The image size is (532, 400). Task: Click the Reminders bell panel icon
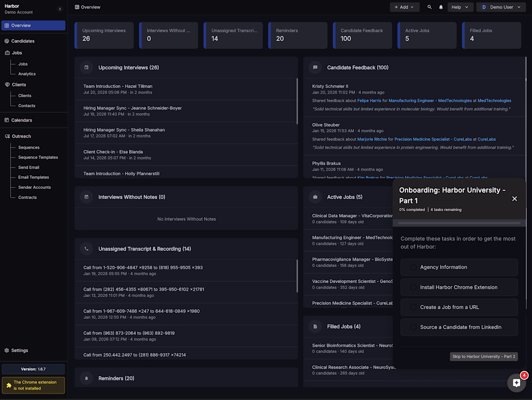click(x=87, y=378)
